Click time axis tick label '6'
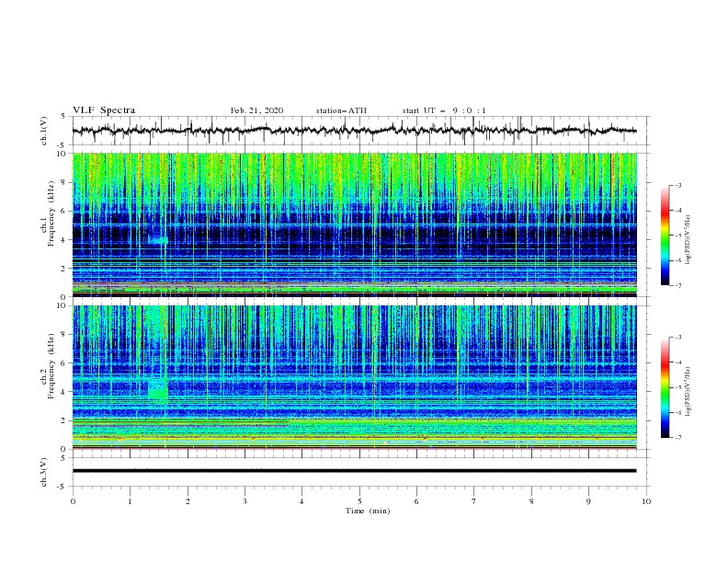 click(416, 501)
